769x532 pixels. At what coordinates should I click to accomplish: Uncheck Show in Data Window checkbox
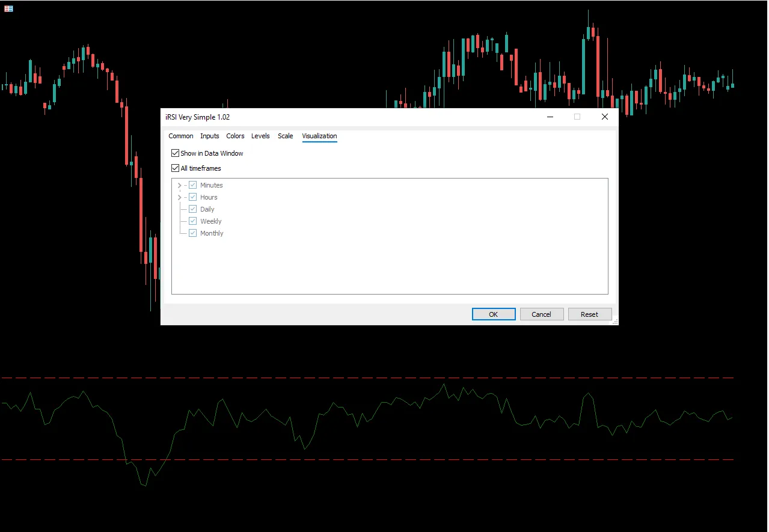[176, 153]
